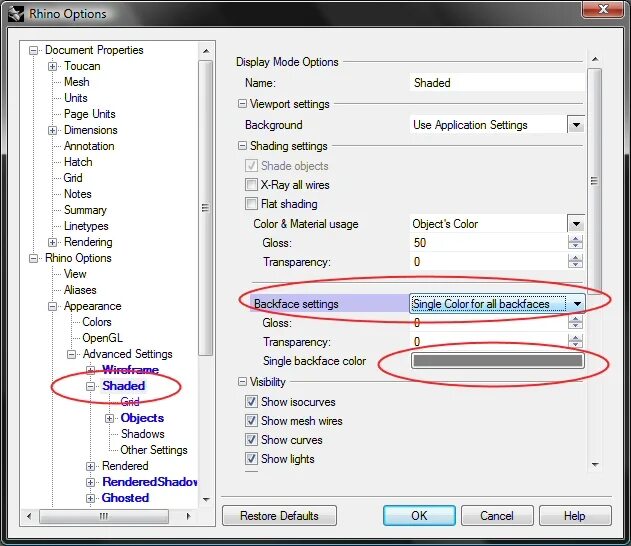
Task: Click the shading Transparency value field
Action: point(488,262)
